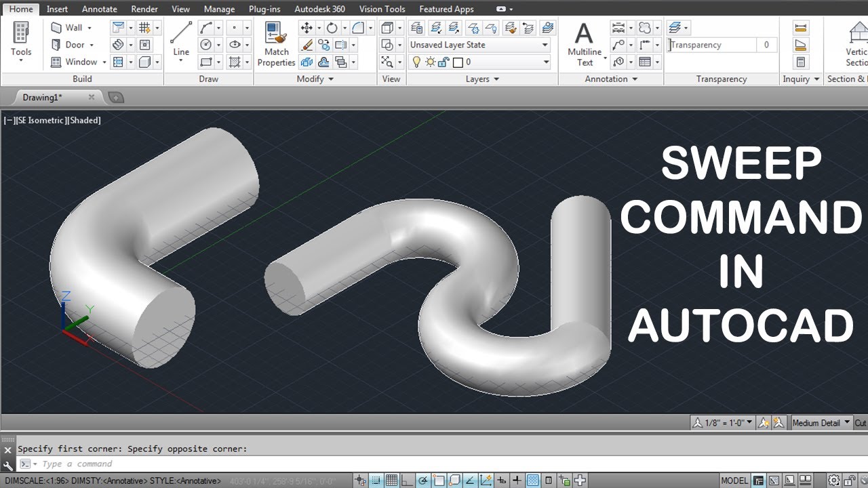Click the Box view icon in View panel

[387, 28]
